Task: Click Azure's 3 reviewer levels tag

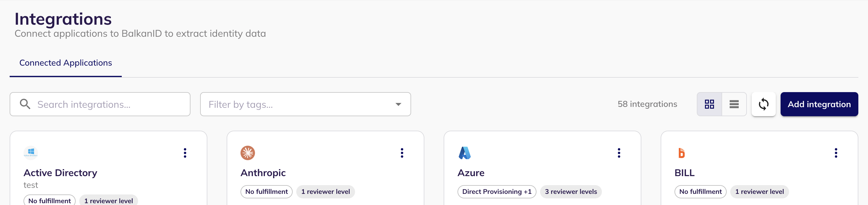Action: coord(571,191)
